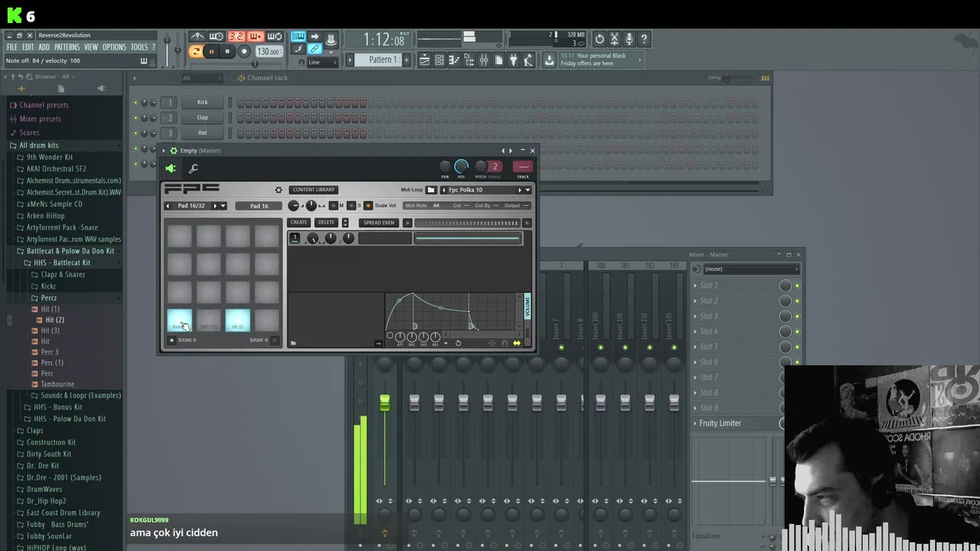Click the Kick channel button in channel rack
Screen dimensions: 980x551
click(x=202, y=102)
